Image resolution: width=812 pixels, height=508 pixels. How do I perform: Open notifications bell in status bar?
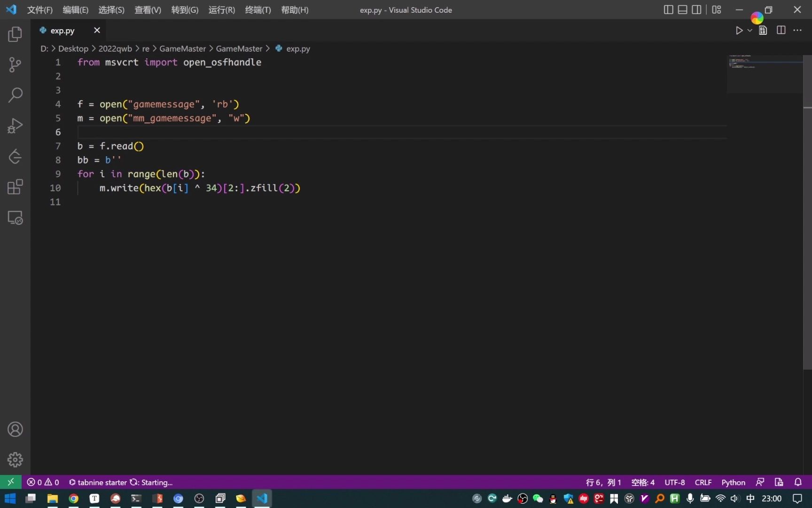pyautogui.click(x=798, y=482)
